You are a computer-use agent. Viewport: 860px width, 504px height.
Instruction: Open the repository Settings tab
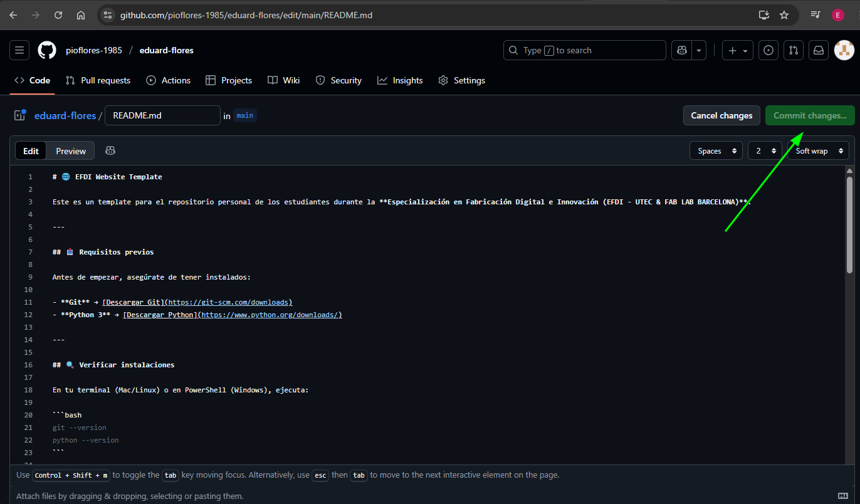point(462,80)
